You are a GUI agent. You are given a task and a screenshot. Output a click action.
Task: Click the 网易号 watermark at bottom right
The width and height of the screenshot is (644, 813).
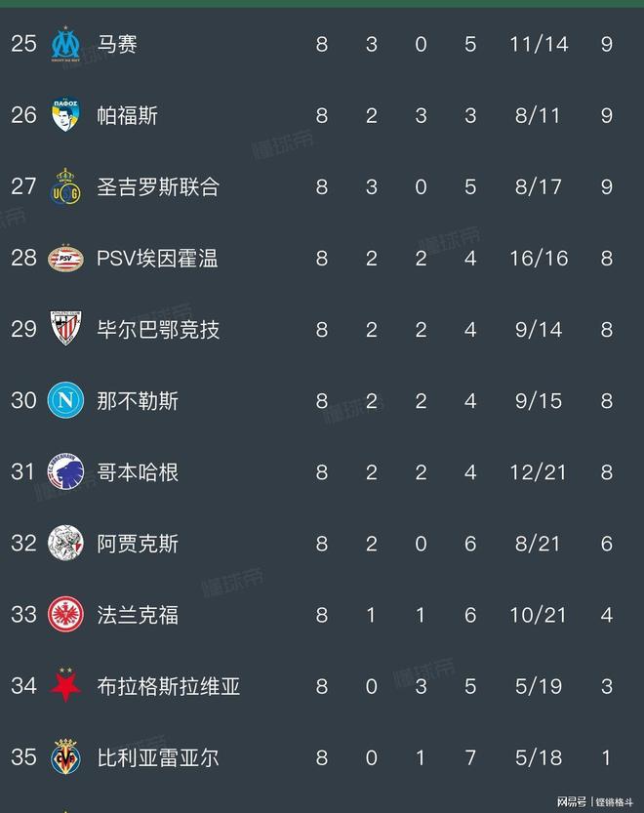pyautogui.click(x=572, y=801)
